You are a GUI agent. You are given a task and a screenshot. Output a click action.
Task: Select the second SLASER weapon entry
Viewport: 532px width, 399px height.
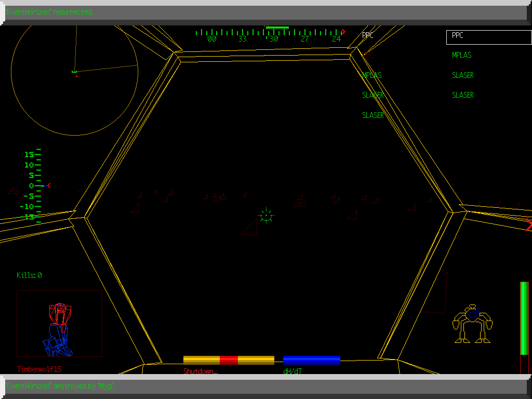(x=462, y=95)
